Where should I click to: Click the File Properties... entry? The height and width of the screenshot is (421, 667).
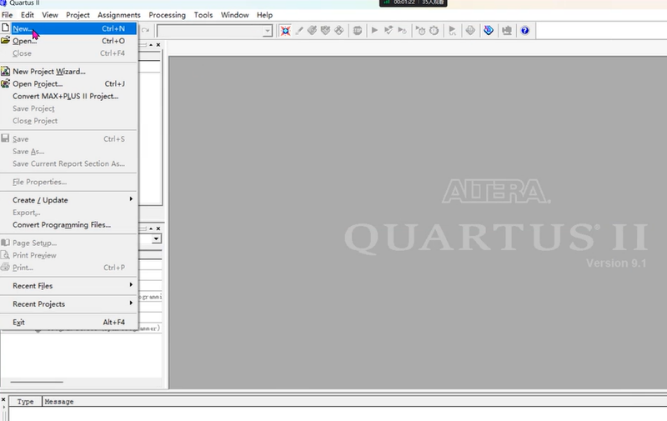pos(69,182)
